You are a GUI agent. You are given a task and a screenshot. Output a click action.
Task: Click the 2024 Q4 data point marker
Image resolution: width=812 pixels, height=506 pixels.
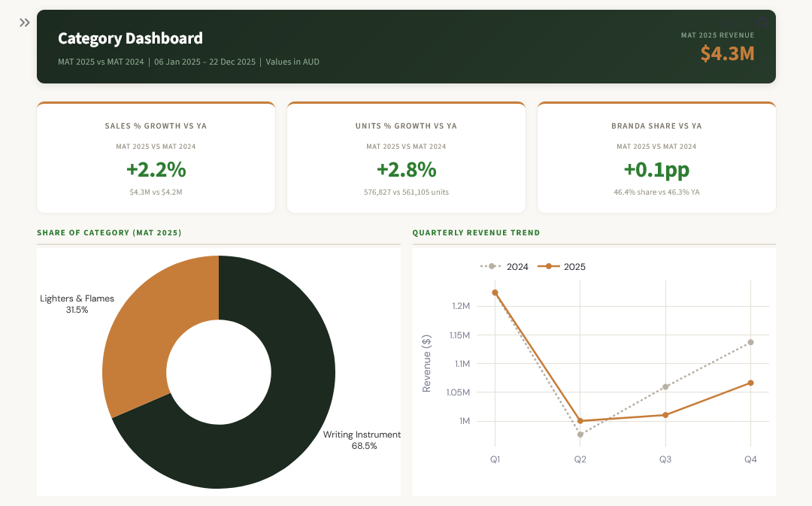(750, 342)
